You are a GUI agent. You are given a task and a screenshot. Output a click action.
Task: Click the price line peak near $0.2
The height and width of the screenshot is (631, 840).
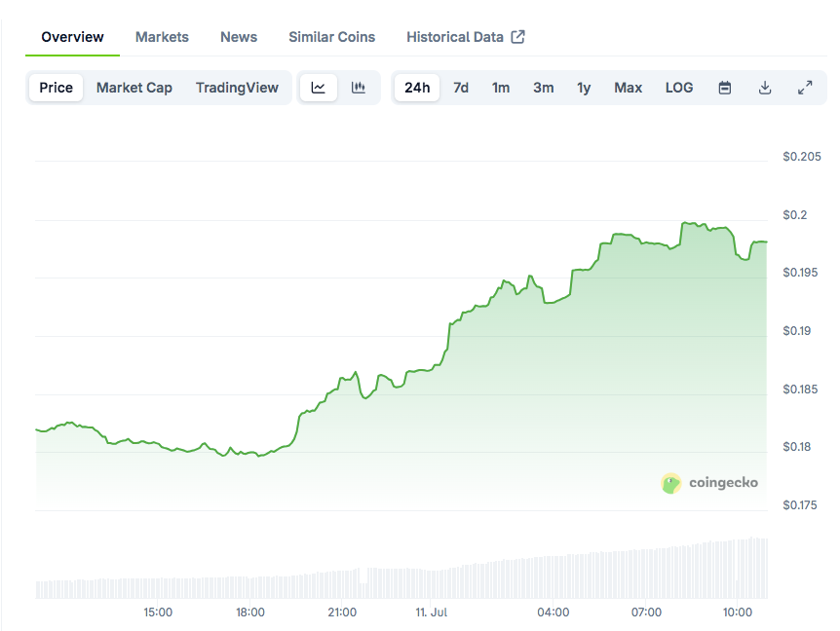pos(685,223)
